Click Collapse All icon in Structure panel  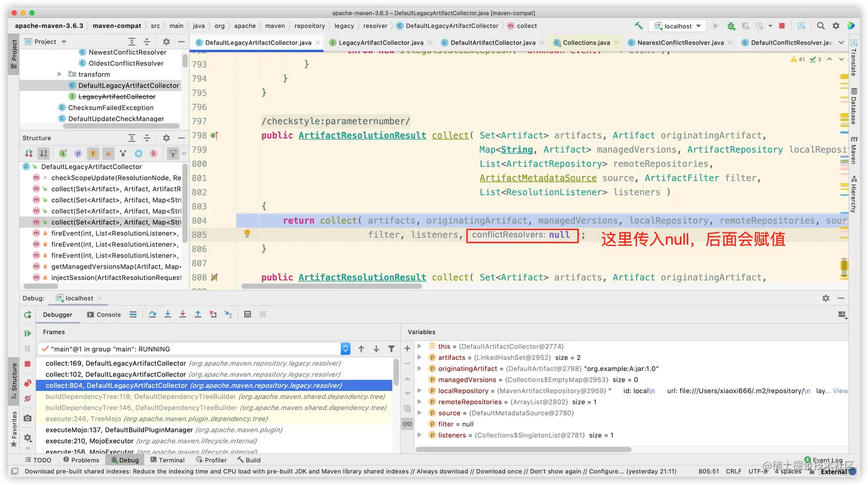tap(147, 138)
